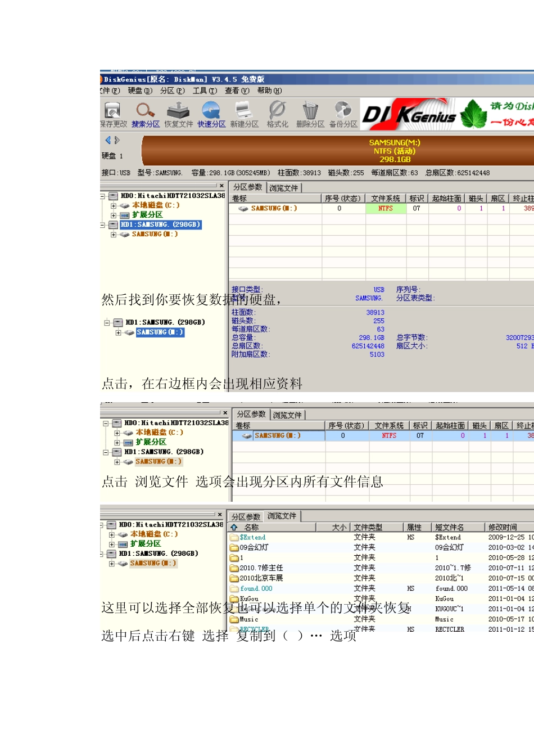Click the 保存更改 save changes toolbar icon
Image resolution: width=534 pixels, height=756 pixels.
[113, 114]
